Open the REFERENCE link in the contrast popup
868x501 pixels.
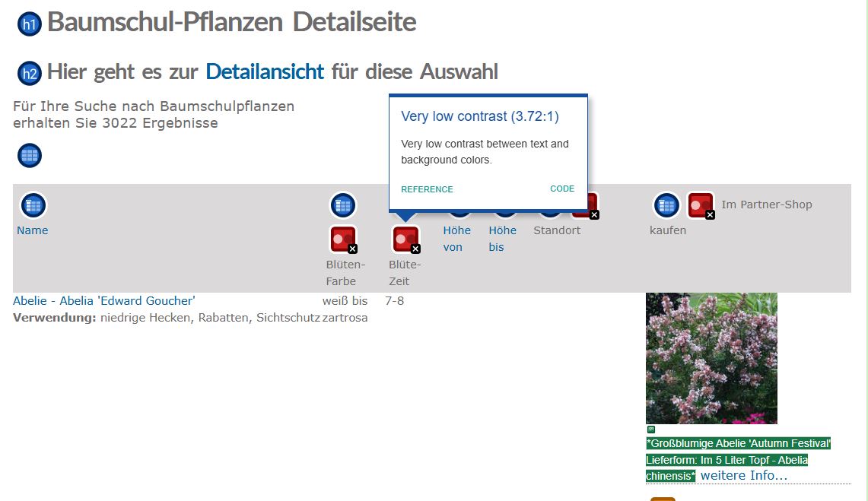[x=427, y=189]
